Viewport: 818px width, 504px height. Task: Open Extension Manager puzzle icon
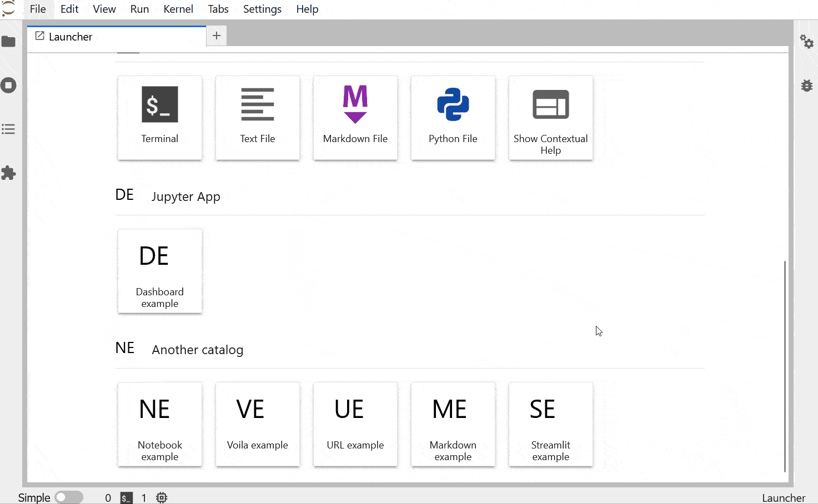[8, 173]
